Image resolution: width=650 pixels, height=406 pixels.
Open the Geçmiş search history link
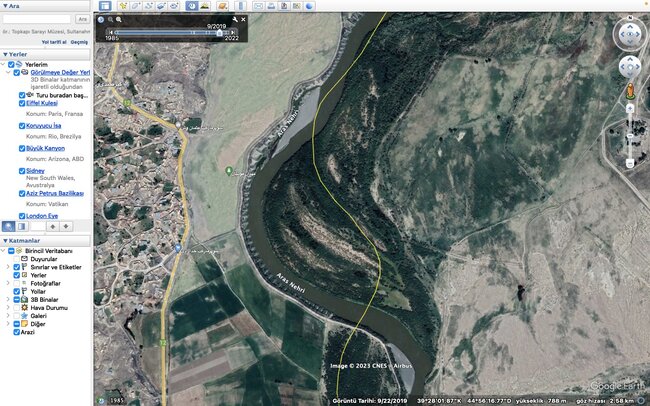click(x=79, y=42)
